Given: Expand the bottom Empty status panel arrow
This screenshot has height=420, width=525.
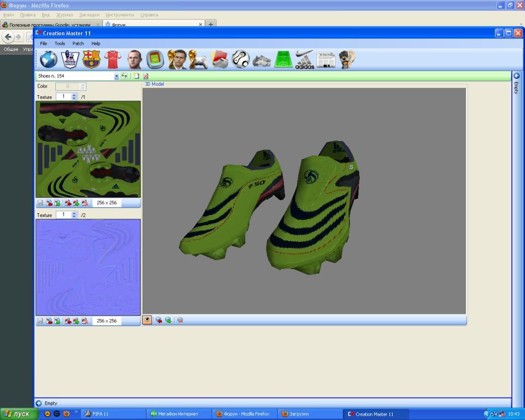Looking at the screenshot, I should click(x=39, y=403).
